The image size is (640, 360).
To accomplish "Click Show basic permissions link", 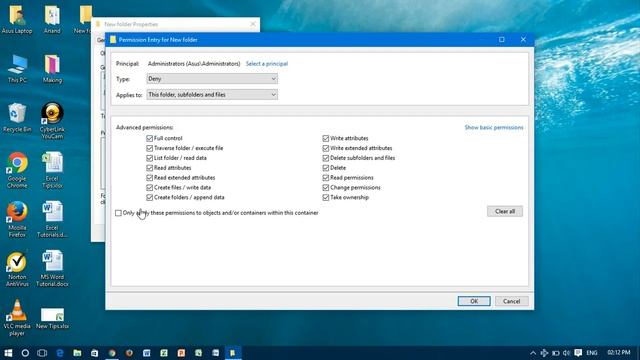I will point(494,127).
